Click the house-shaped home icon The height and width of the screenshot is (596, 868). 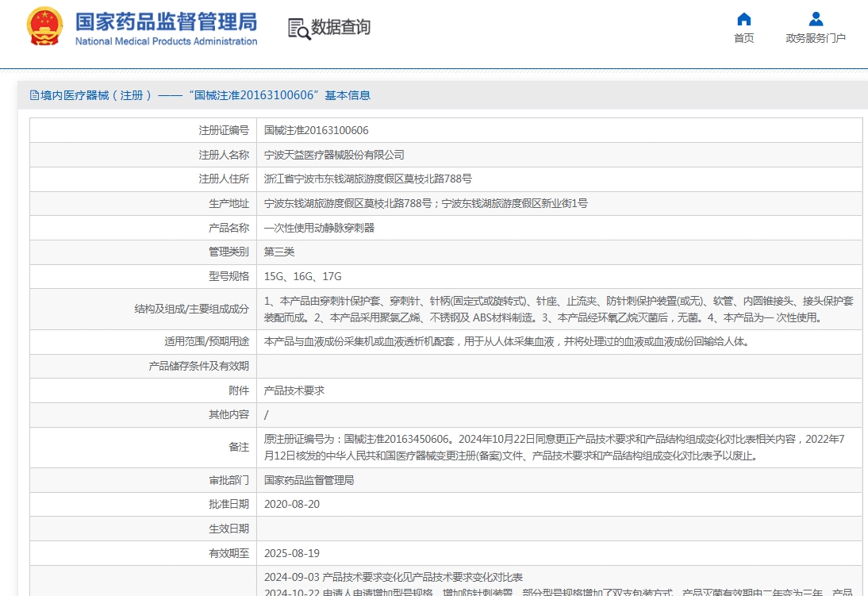click(744, 19)
